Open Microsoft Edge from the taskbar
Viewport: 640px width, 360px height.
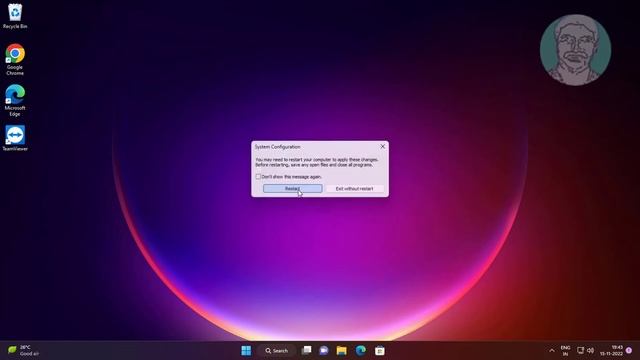pos(361,351)
